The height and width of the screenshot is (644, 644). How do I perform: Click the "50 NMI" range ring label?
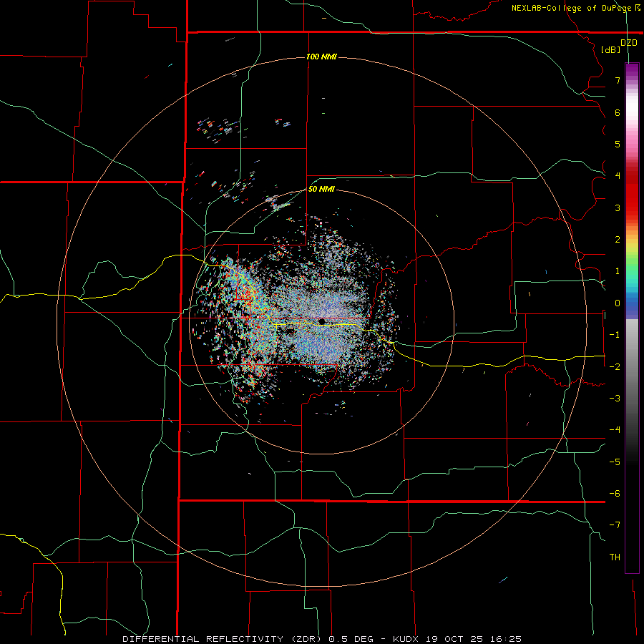(321, 189)
